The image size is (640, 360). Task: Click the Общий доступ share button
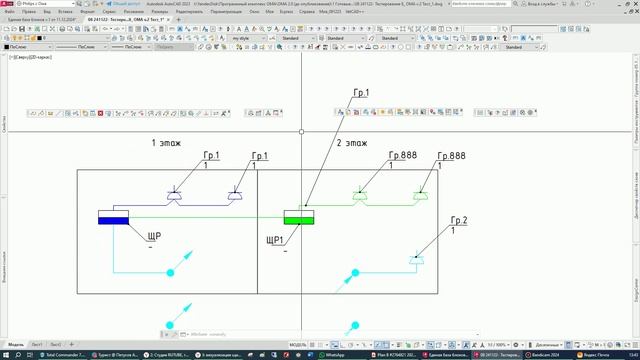coord(124,4)
